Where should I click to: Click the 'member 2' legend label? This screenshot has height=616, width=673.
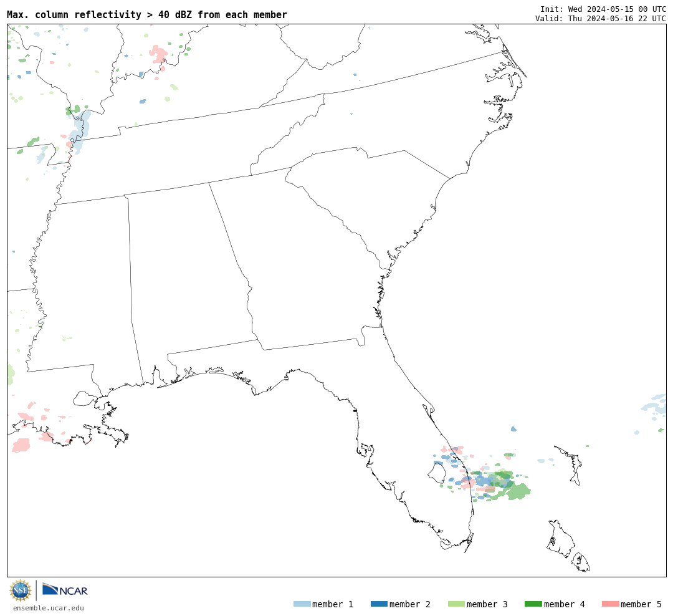(x=410, y=604)
